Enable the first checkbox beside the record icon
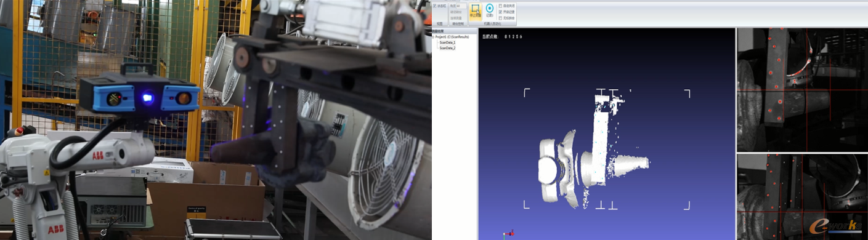Image resolution: width=868 pixels, height=240 pixels. (x=500, y=6)
